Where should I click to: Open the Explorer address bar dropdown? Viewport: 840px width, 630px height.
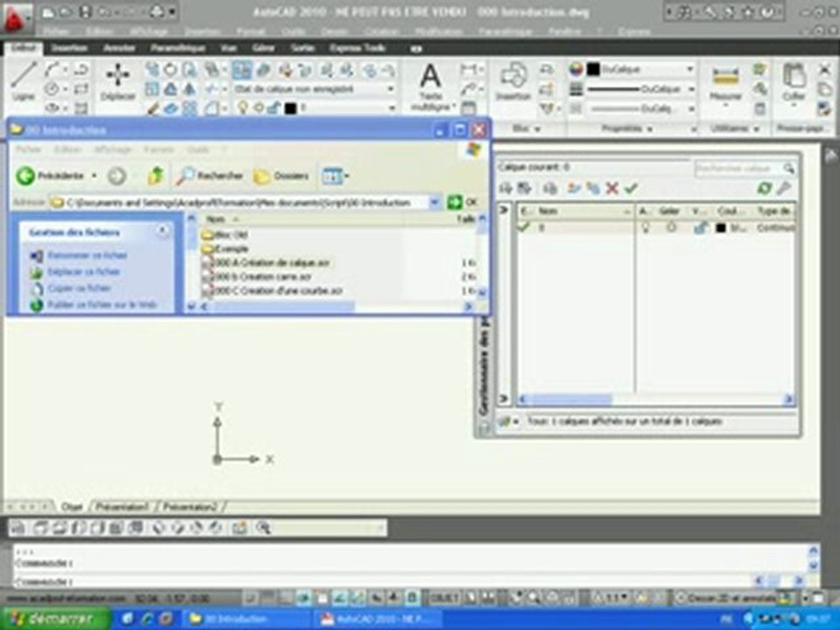(435, 202)
